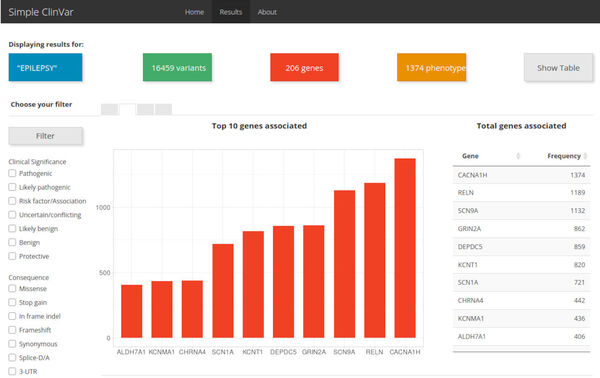Click the blue EPILEPSY query box

click(45, 67)
